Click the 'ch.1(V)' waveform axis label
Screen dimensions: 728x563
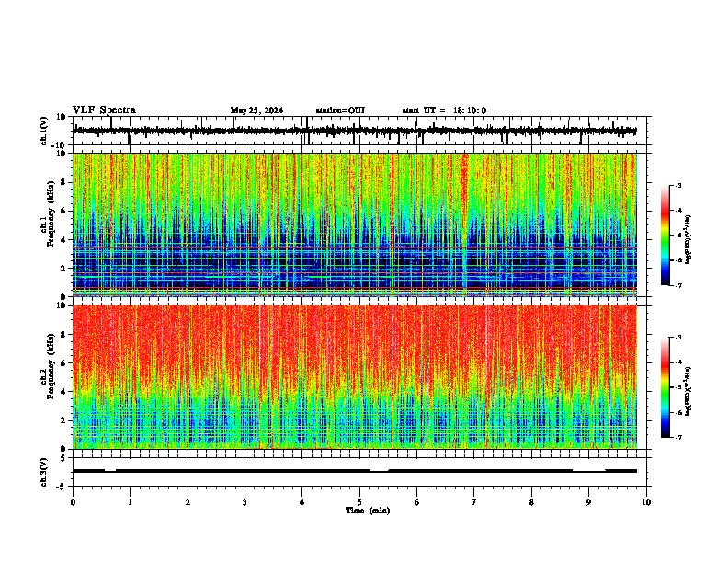click(45, 131)
